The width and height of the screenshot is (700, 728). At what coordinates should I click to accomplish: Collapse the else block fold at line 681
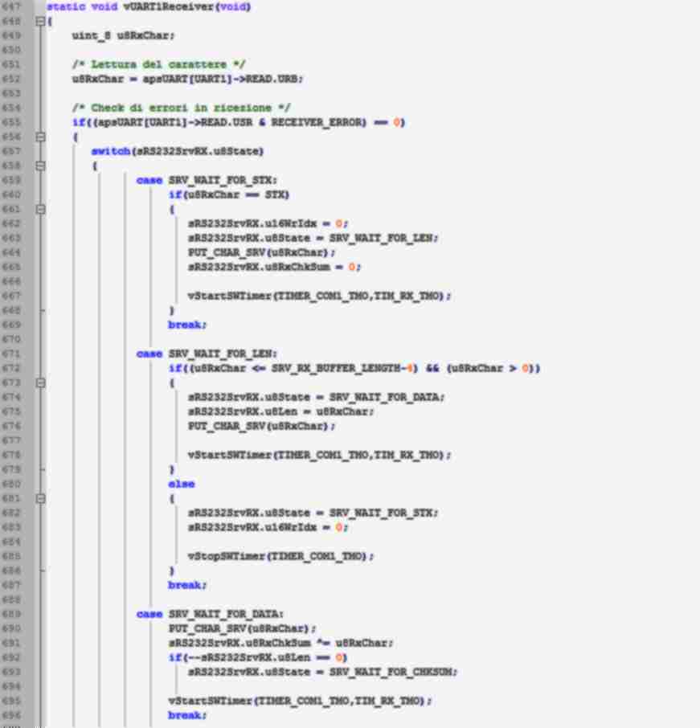(x=40, y=499)
